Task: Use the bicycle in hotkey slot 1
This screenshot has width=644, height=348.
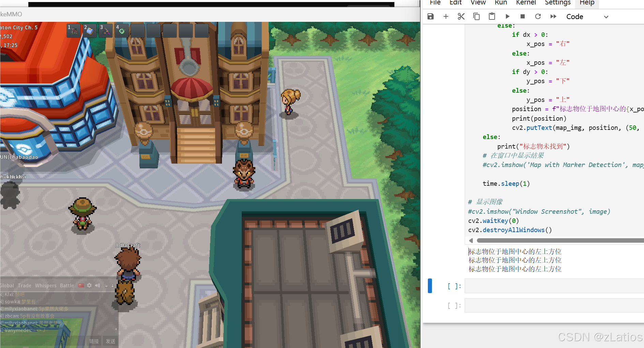Action: [74, 31]
